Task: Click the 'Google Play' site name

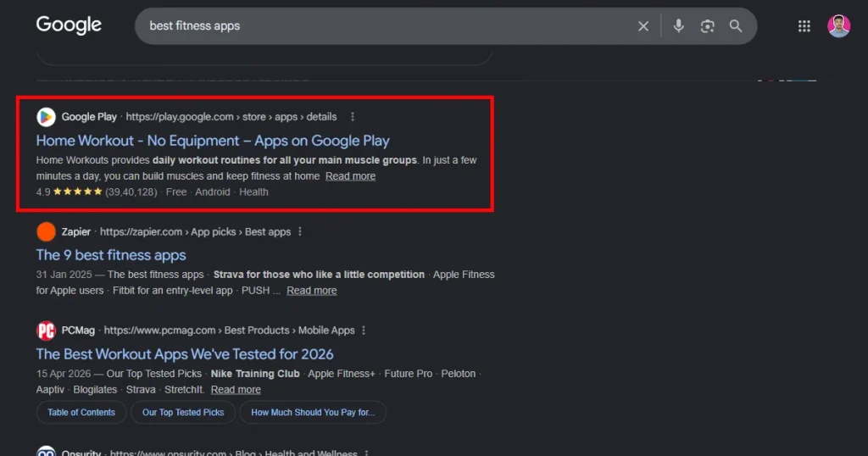Action: click(x=89, y=117)
